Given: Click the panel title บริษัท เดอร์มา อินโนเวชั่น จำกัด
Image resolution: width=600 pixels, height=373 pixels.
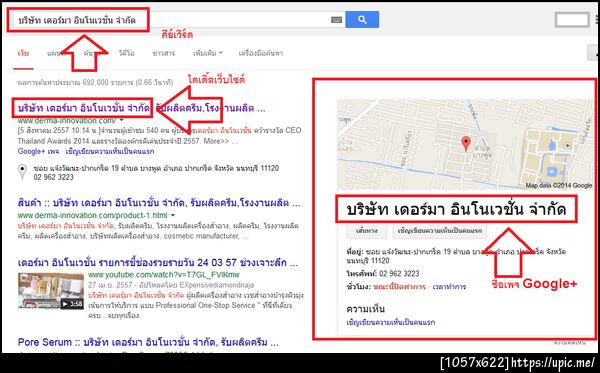Looking at the screenshot, I should [456, 209].
